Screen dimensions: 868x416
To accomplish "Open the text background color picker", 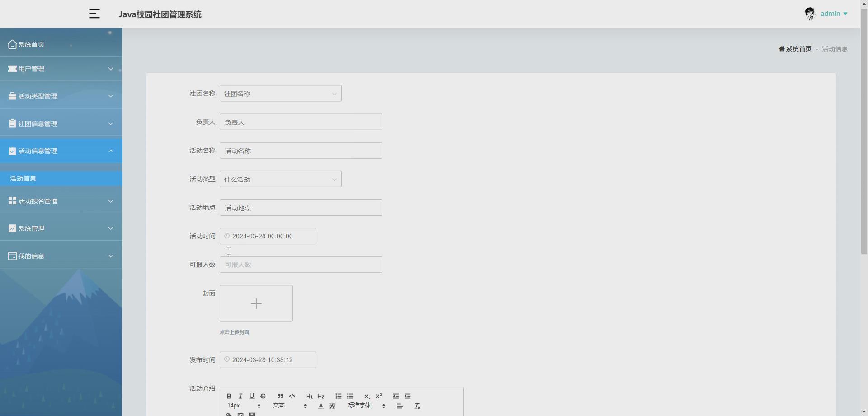I will 332,406.
